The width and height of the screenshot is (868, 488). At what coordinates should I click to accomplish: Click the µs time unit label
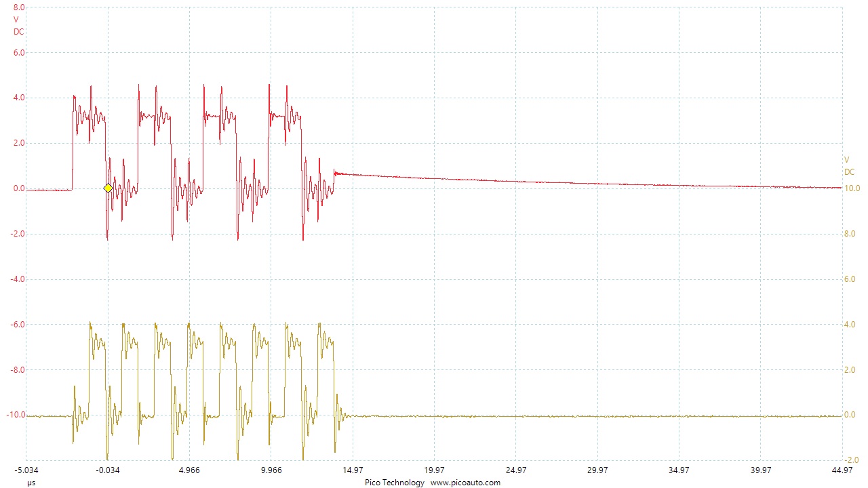point(31,483)
